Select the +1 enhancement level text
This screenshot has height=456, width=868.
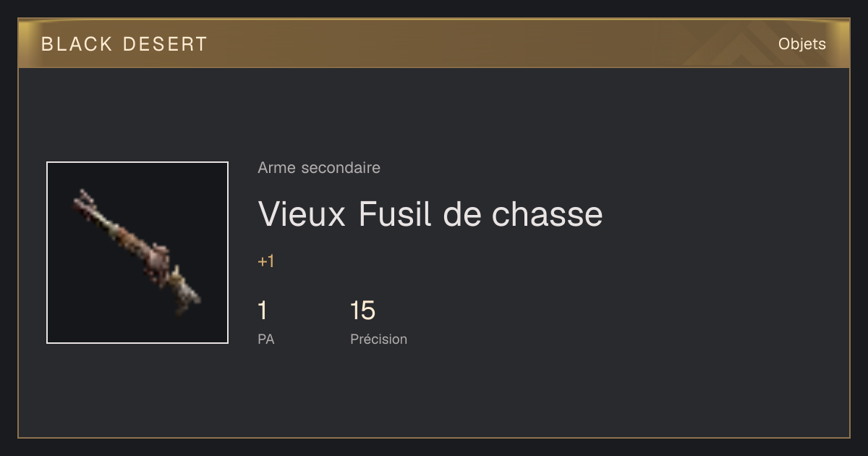click(x=265, y=261)
